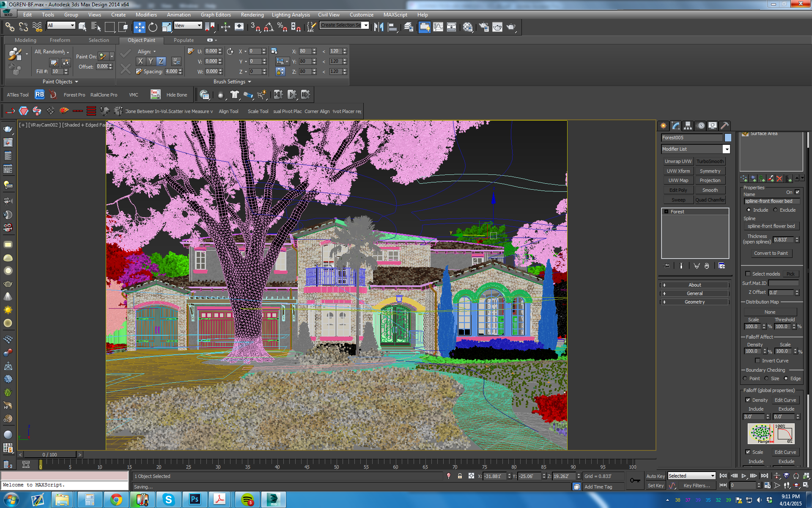This screenshot has height=508, width=812.
Task: Click the Unwrap UVW modifier button
Action: [x=678, y=161]
